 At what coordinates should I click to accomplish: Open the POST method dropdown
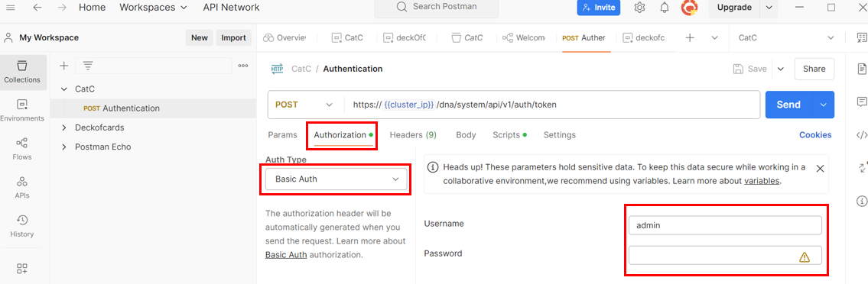(x=304, y=105)
